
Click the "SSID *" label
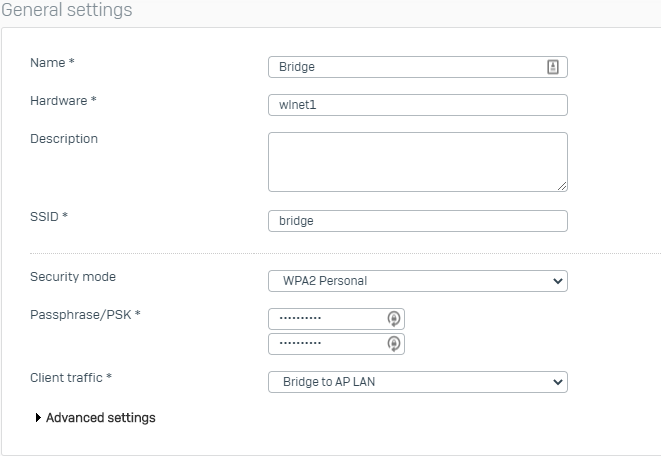pyautogui.click(x=48, y=216)
